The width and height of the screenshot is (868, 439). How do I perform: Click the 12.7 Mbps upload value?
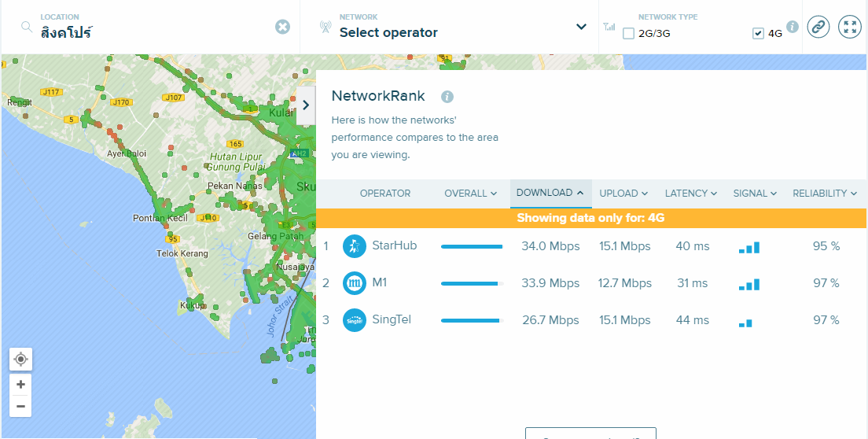625,283
